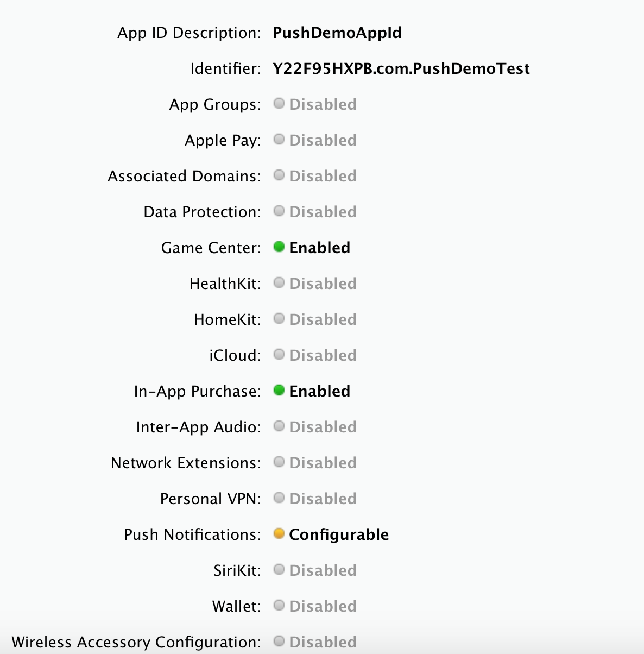Click the gray Wallet status dot

pos(279,606)
